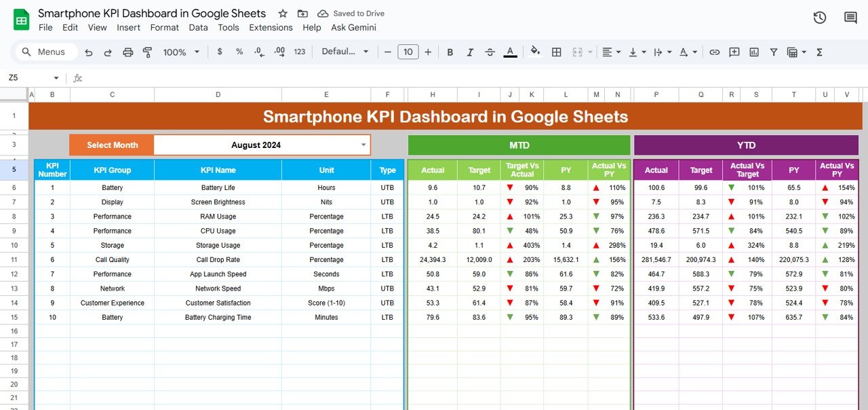Click the font size input field

click(x=408, y=52)
